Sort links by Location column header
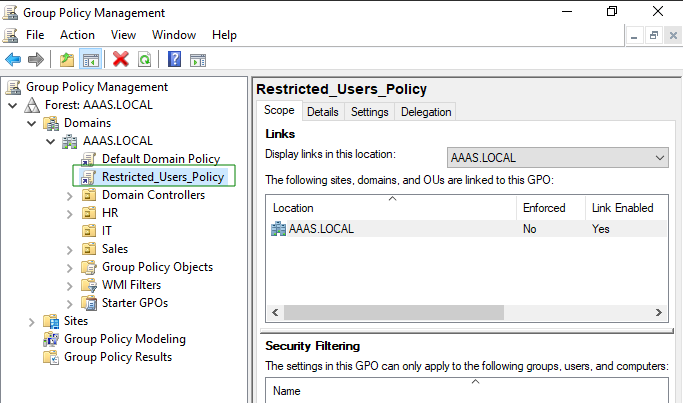 click(x=391, y=208)
